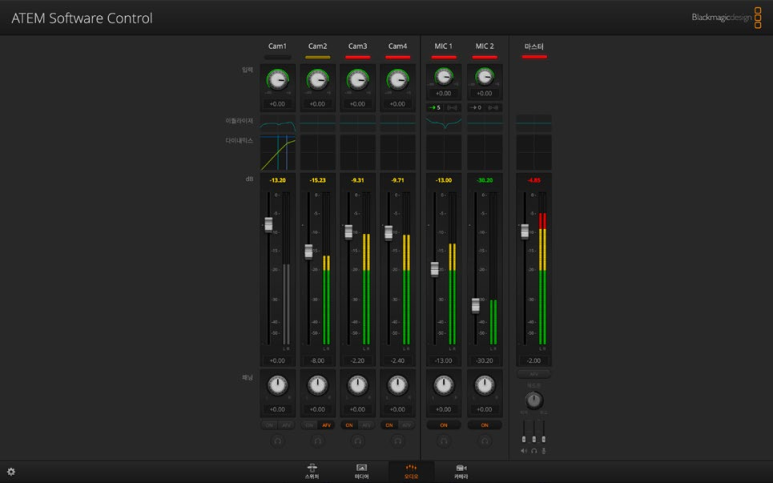Open the Cam2 dynamics graph
The image size is (773, 483).
pyautogui.click(x=317, y=153)
